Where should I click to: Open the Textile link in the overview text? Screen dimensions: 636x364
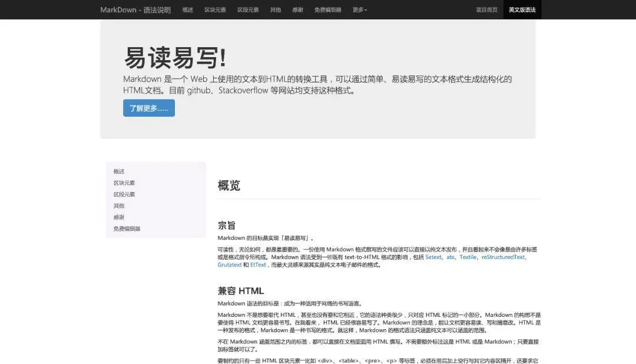point(468,257)
